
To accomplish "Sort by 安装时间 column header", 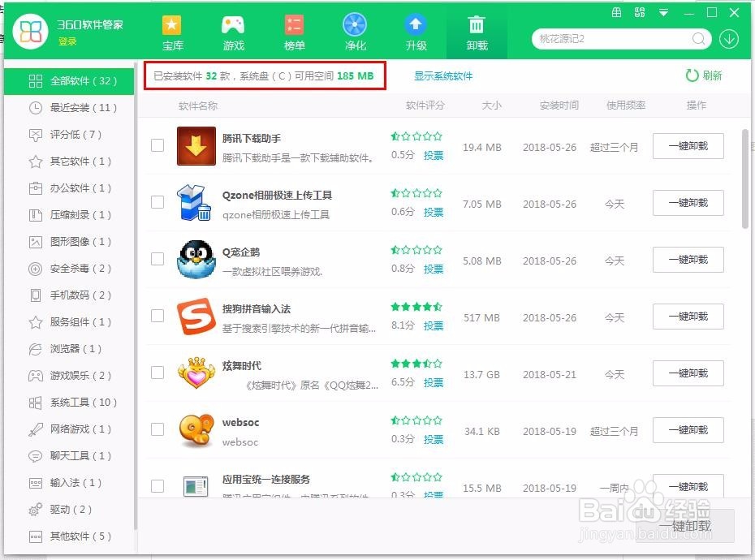I will (x=559, y=106).
